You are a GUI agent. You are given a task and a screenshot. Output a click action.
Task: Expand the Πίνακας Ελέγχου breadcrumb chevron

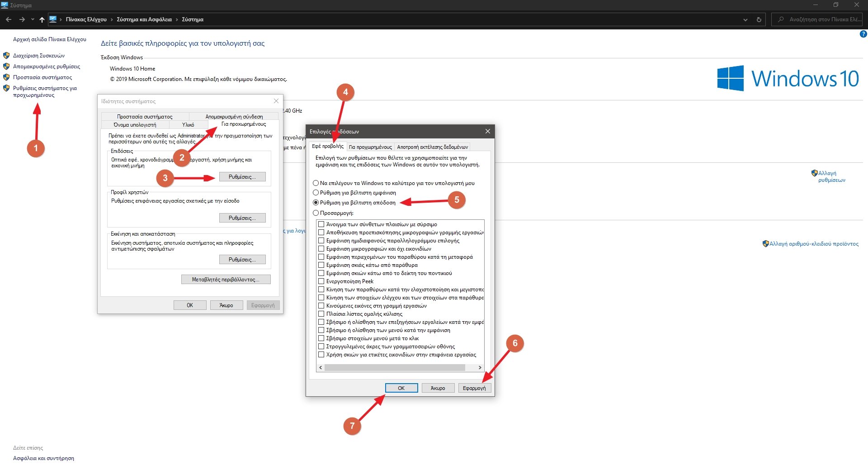tap(112, 19)
